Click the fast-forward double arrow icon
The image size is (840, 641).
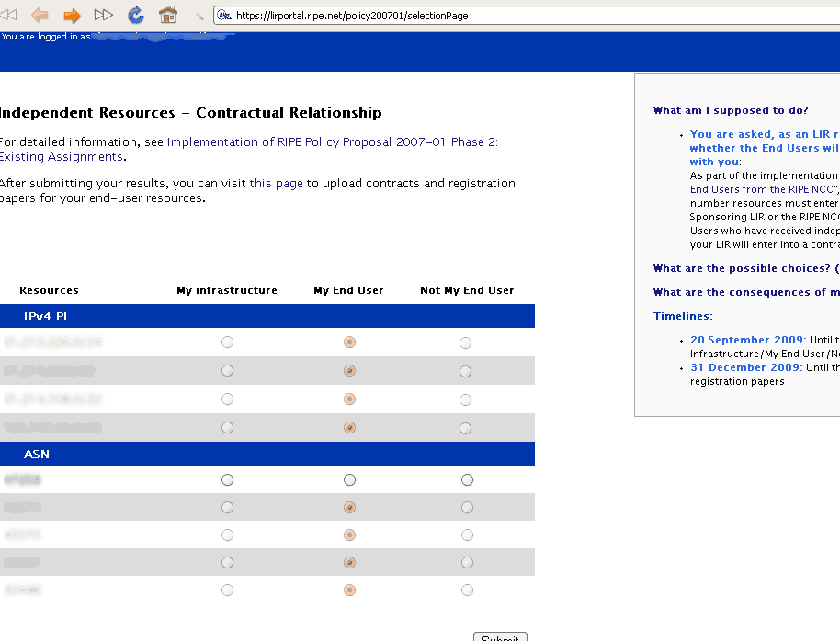point(104,15)
